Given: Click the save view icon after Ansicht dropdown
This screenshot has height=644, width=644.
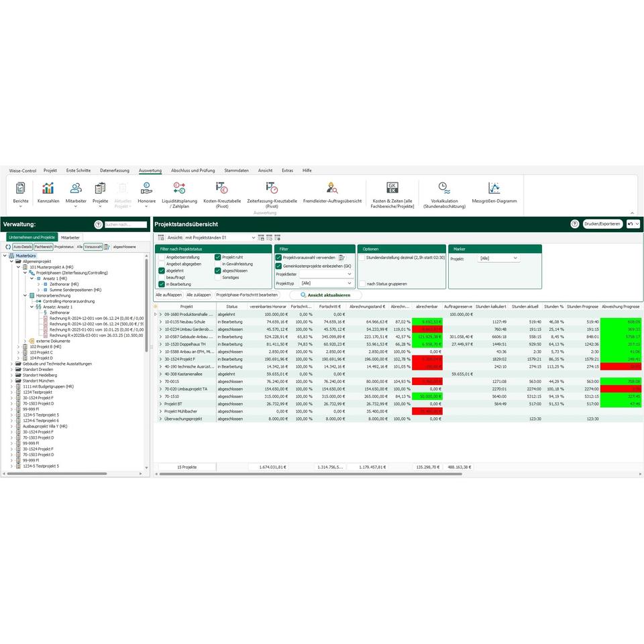Looking at the screenshot, I should click(261, 237).
